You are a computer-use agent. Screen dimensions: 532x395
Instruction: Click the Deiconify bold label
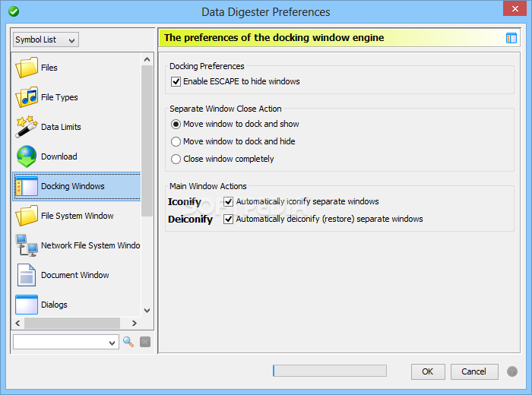coord(190,220)
